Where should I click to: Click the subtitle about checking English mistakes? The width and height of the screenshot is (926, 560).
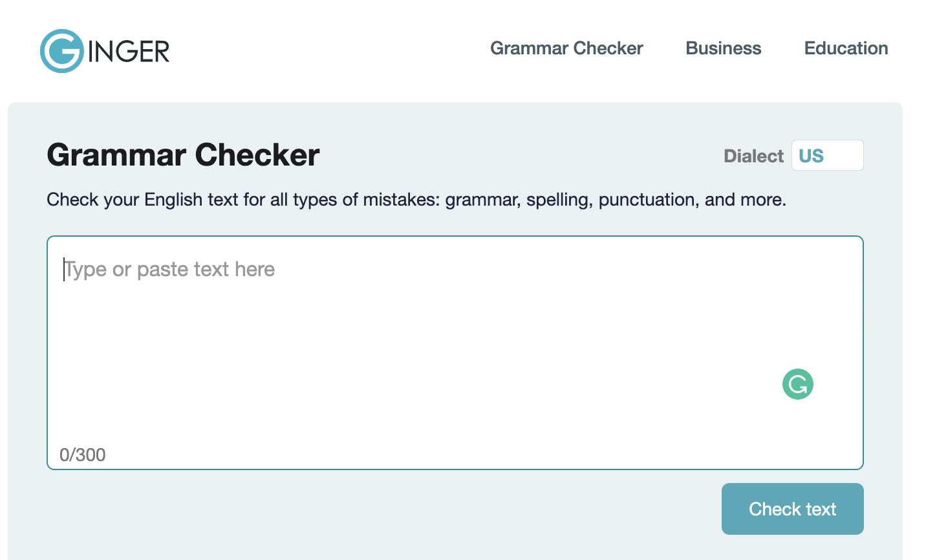416,199
